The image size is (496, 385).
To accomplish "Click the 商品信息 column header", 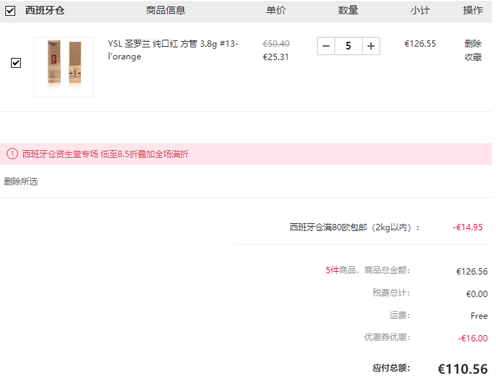I will [x=166, y=10].
